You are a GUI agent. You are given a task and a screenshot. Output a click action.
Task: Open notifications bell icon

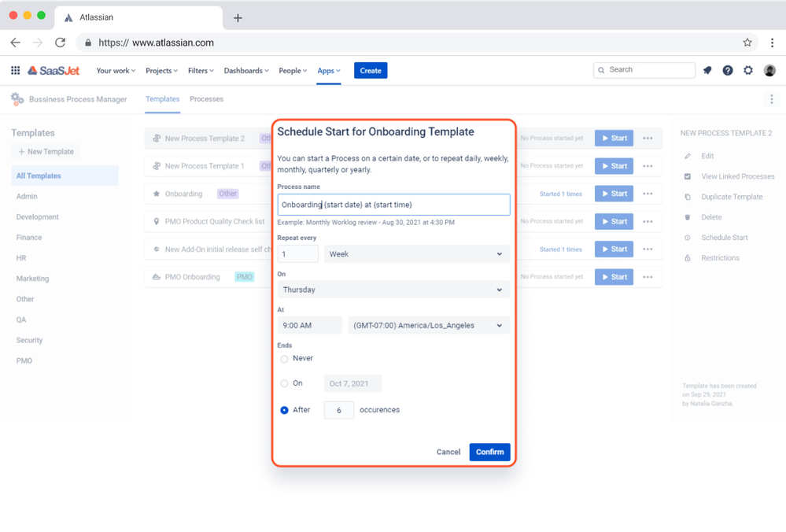point(707,71)
